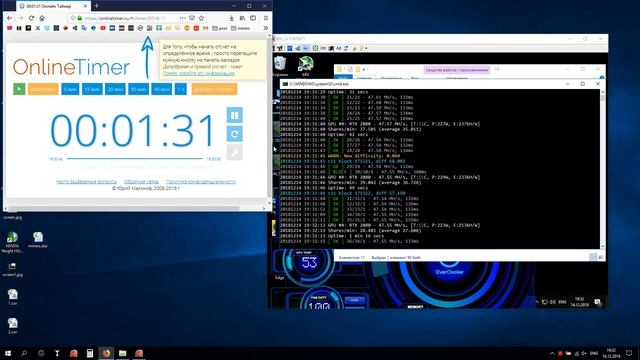Show more bookmarks with the chevron

tap(266, 28)
